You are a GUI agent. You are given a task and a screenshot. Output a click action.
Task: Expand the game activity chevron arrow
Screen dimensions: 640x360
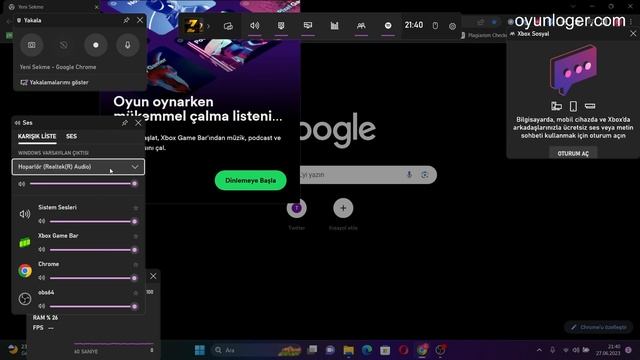coord(208,26)
